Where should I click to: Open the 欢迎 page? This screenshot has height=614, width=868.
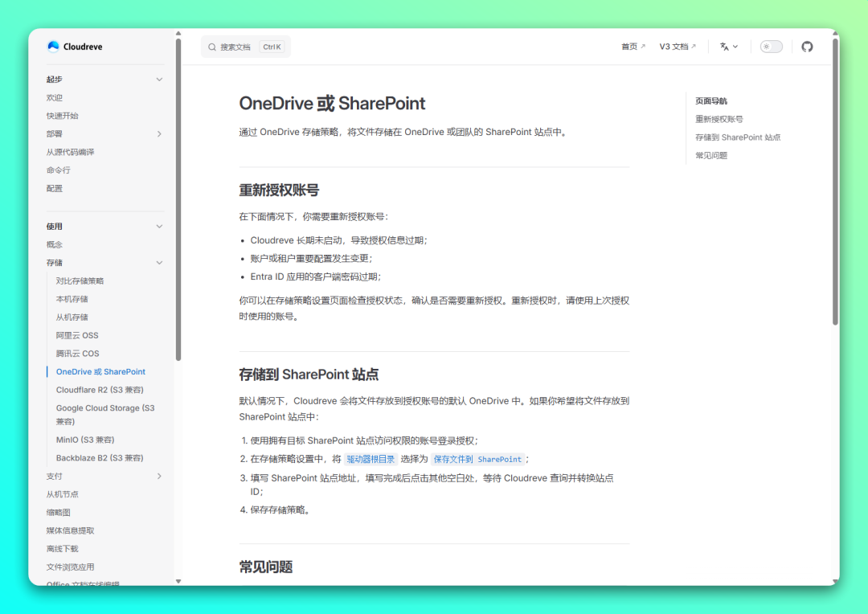pos(55,97)
